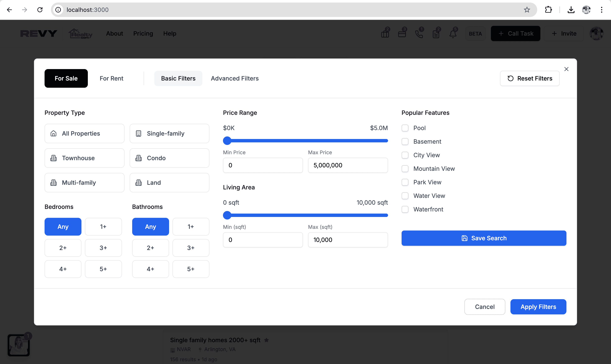Click the phone calls icon in header
The image size is (611, 364).
tap(419, 34)
